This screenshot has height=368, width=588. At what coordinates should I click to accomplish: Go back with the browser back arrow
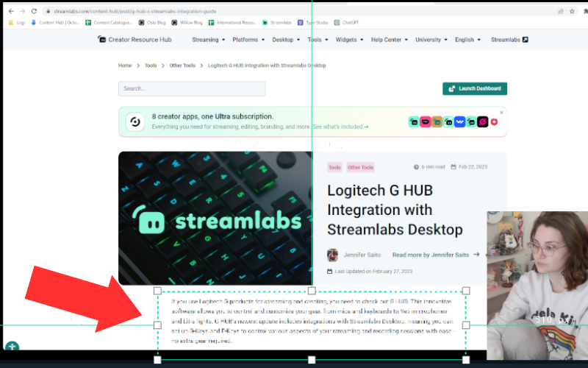coord(11,11)
